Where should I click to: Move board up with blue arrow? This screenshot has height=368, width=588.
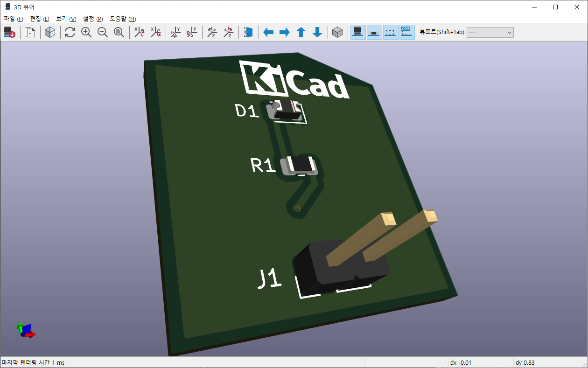pyautogui.click(x=301, y=32)
